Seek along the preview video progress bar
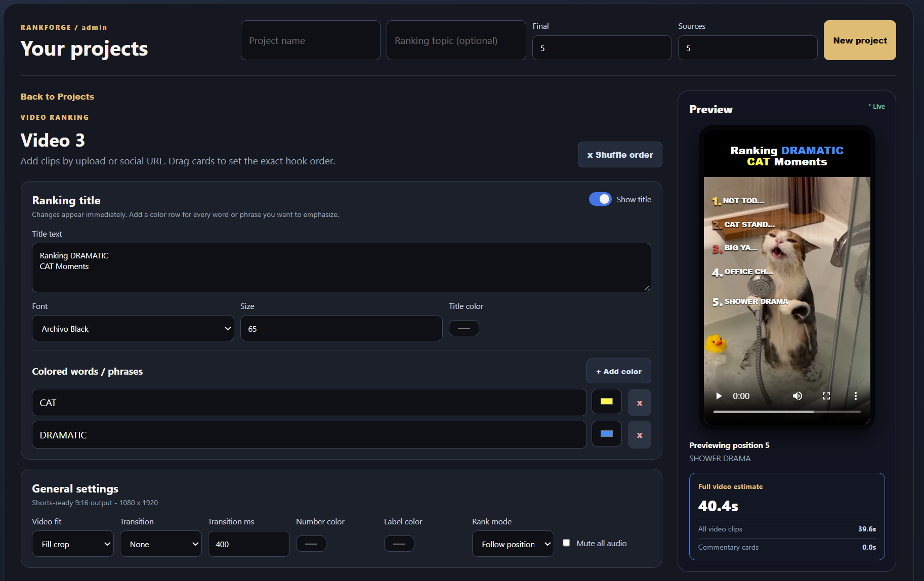924x581 pixels. pyautogui.click(x=787, y=412)
